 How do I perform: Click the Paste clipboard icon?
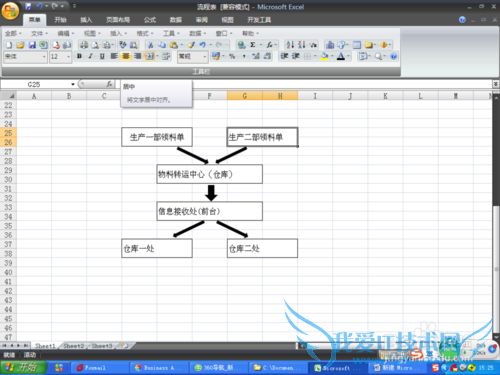pyautogui.click(x=174, y=45)
